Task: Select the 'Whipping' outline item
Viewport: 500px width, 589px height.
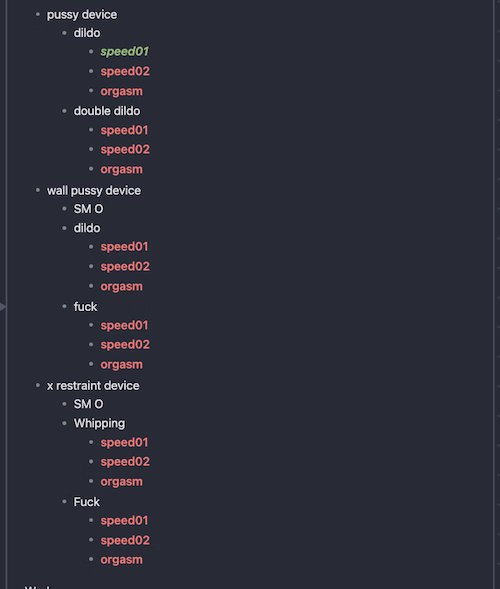Action: 99,423
